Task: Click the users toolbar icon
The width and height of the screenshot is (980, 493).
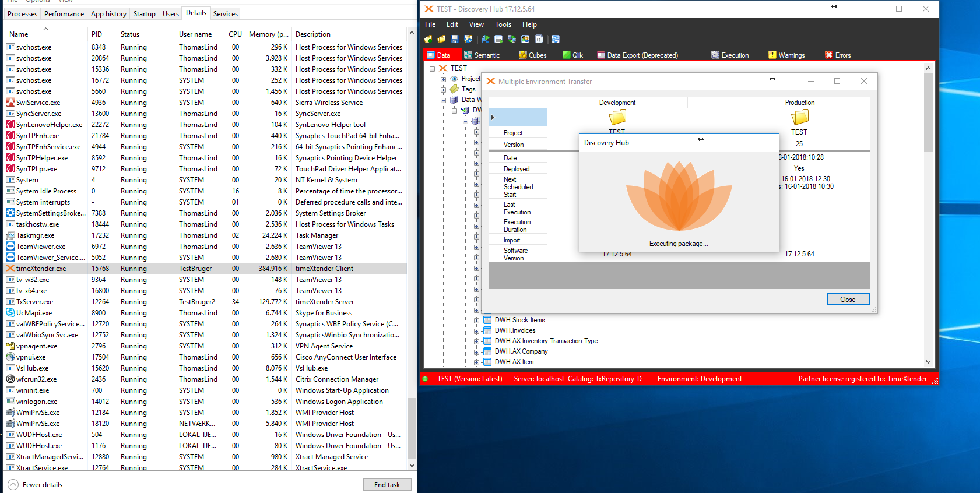Action: (525, 39)
